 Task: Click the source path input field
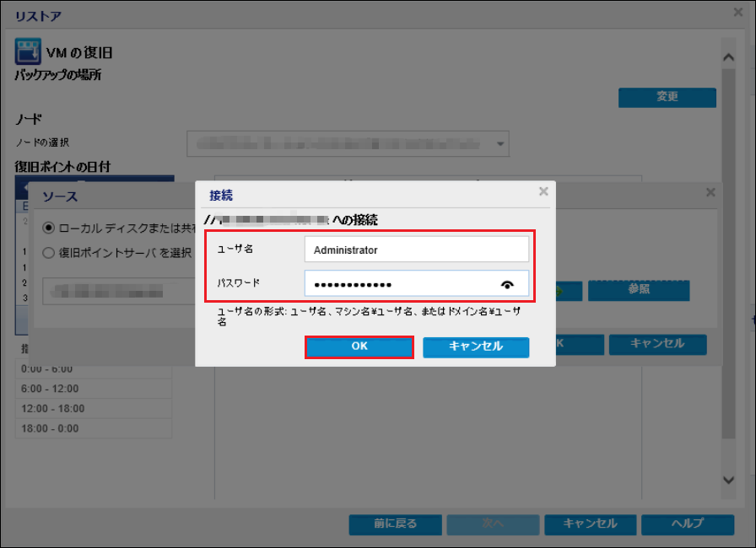click(x=119, y=292)
